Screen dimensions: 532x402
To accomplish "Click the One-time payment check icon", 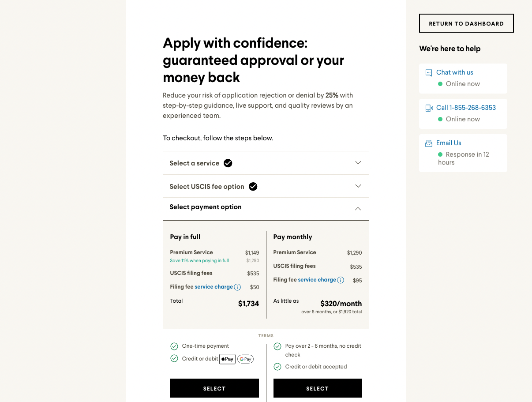I will tap(174, 346).
